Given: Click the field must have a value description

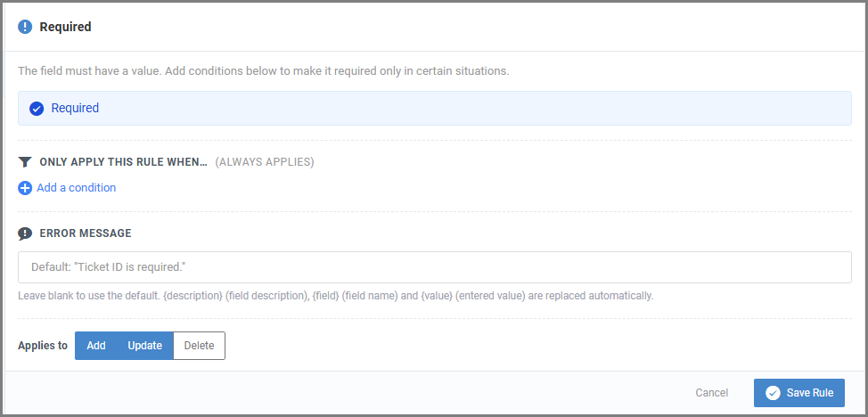Looking at the screenshot, I should [264, 71].
